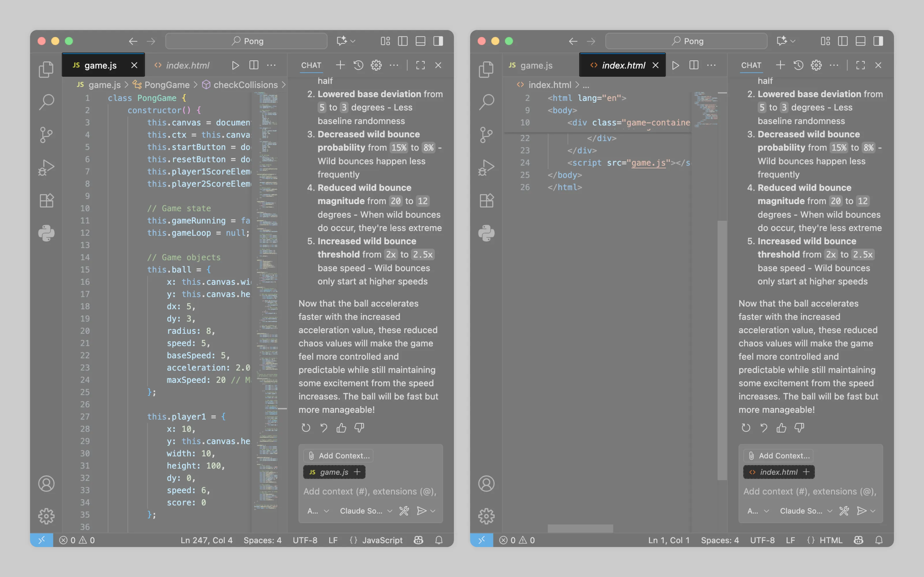Expand send options dropdown in right chat

pos(873,511)
